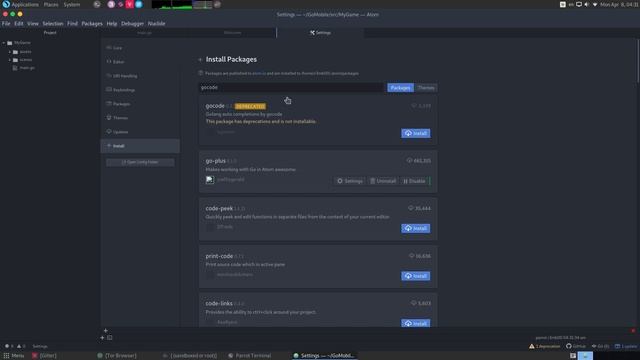Switch to Parrot Terminal in taskbar
The image size is (640, 360).
pos(249,356)
